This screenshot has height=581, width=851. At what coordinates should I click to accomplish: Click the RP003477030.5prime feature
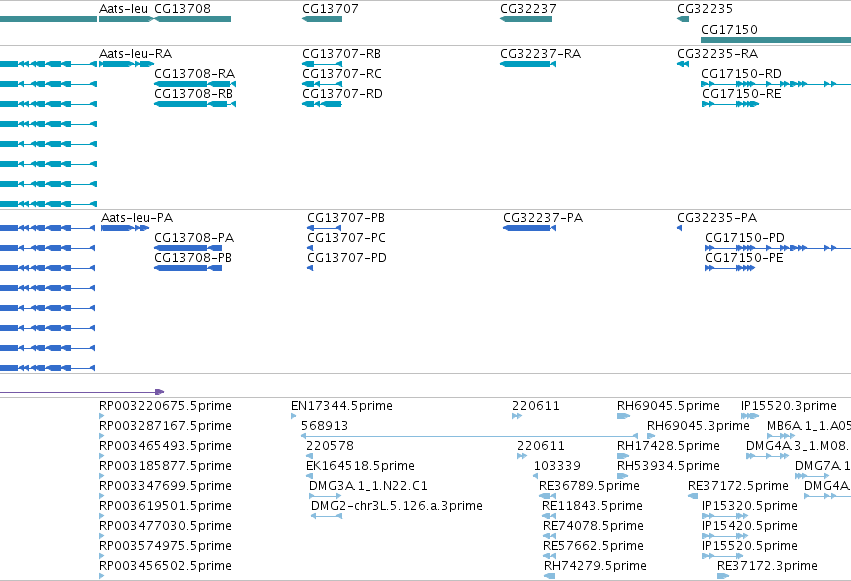coord(165,526)
